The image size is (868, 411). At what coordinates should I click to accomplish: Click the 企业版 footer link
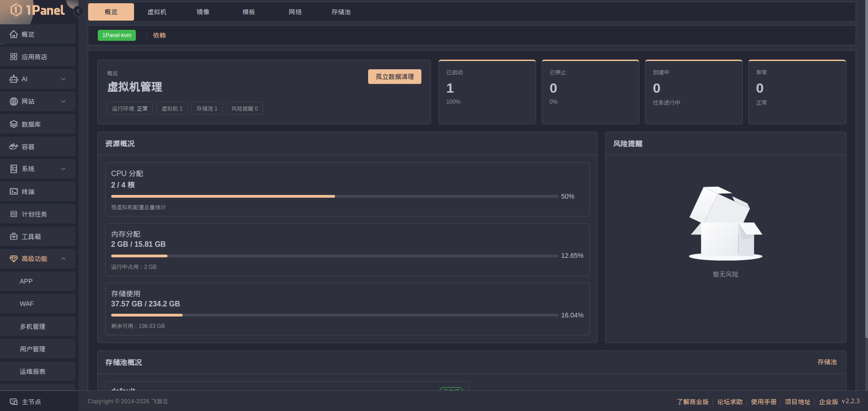click(x=829, y=402)
